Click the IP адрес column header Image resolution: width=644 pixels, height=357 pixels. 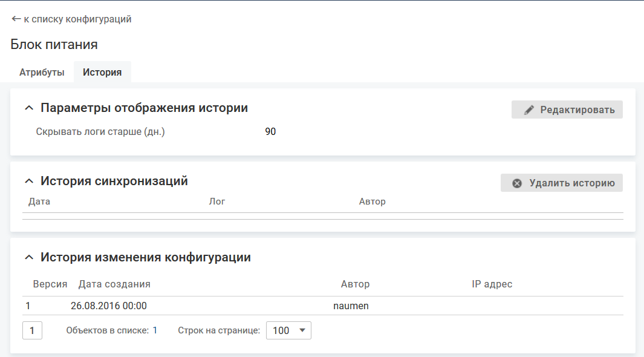pyautogui.click(x=492, y=284)
